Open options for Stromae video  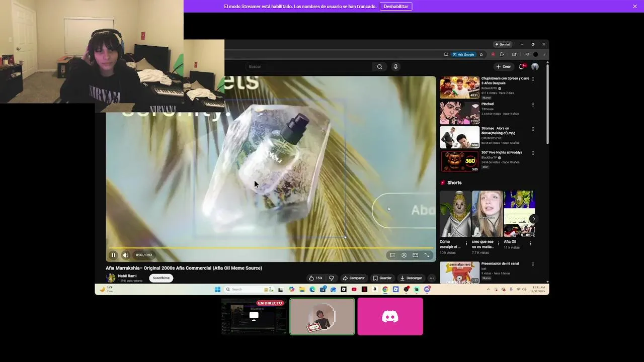[533, 129]
